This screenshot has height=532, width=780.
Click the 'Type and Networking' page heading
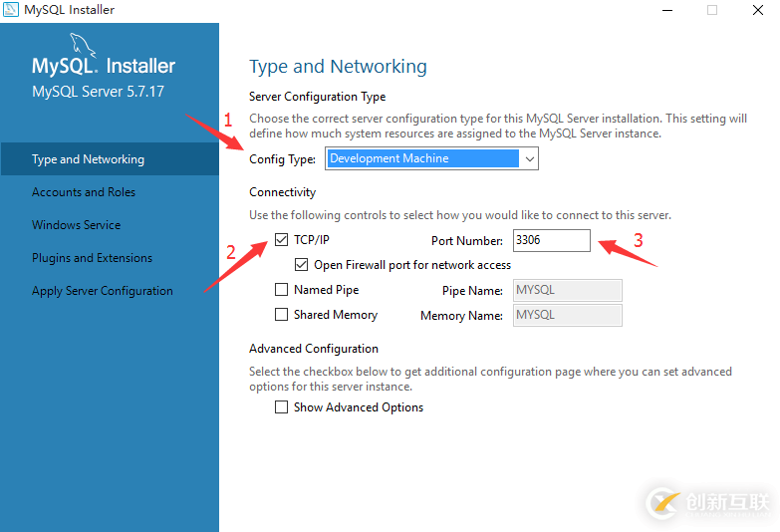click(x=338, y=67)
